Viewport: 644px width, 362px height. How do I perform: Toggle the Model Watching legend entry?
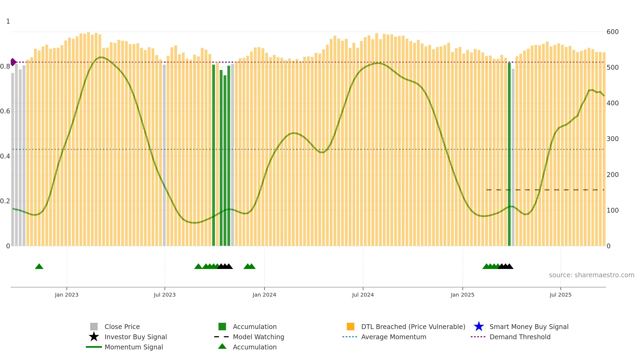point(249,337)
